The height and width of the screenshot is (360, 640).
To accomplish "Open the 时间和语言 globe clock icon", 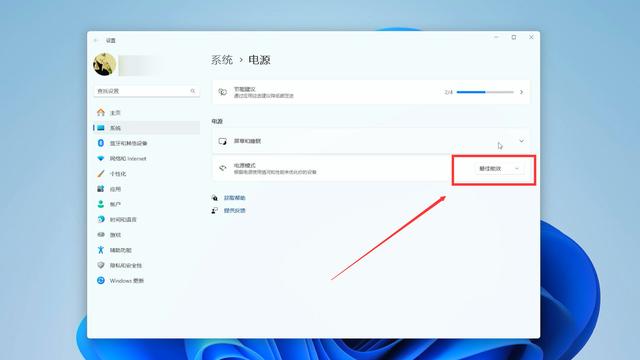I will [101, 219].
